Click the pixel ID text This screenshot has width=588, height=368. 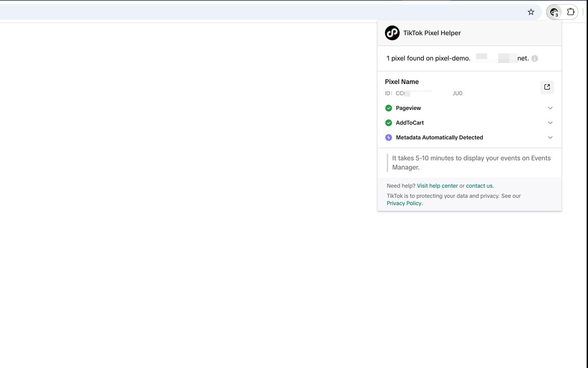[424, 93]
